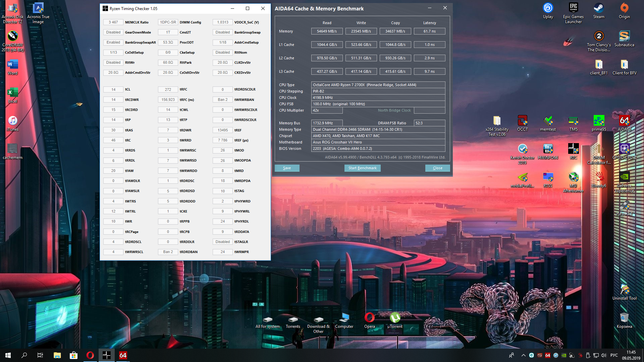This screenshot has width=644, height=362.
Task: Open the memtest desktop icon
Action: 548,121
